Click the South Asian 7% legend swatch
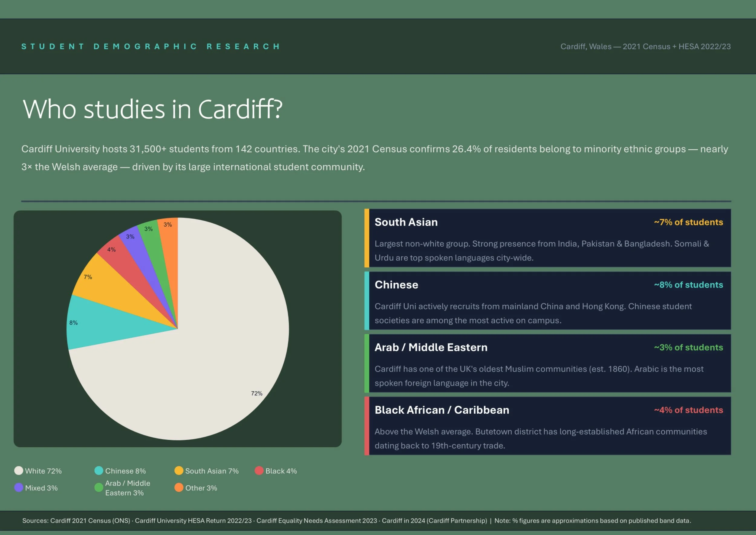The width and height of the screenshot is (756, 535). (179, 471)
